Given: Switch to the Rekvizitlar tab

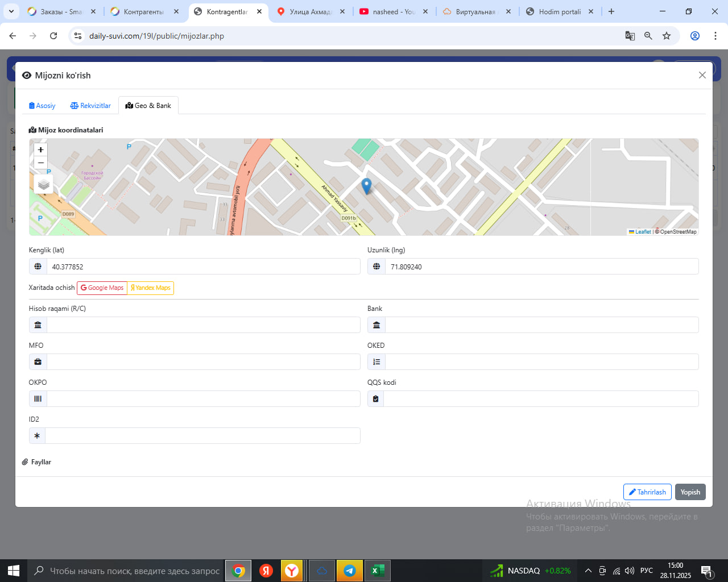Looking at the screenshot, I should tap(90, 106).
